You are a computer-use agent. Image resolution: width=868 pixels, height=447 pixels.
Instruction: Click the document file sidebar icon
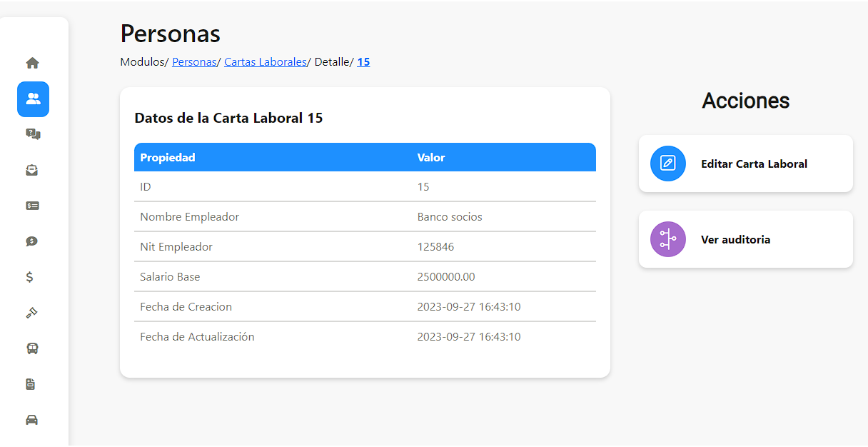click(x=30, y=384)
